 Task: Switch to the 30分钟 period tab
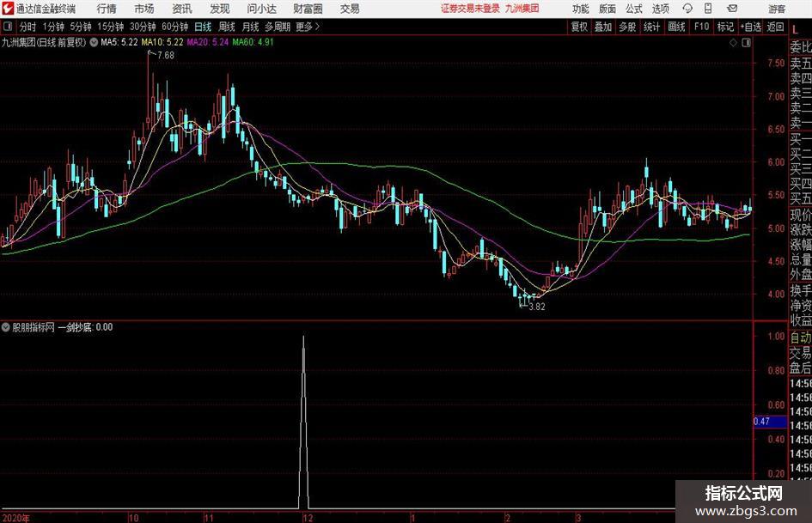click(x=143, y=27)
